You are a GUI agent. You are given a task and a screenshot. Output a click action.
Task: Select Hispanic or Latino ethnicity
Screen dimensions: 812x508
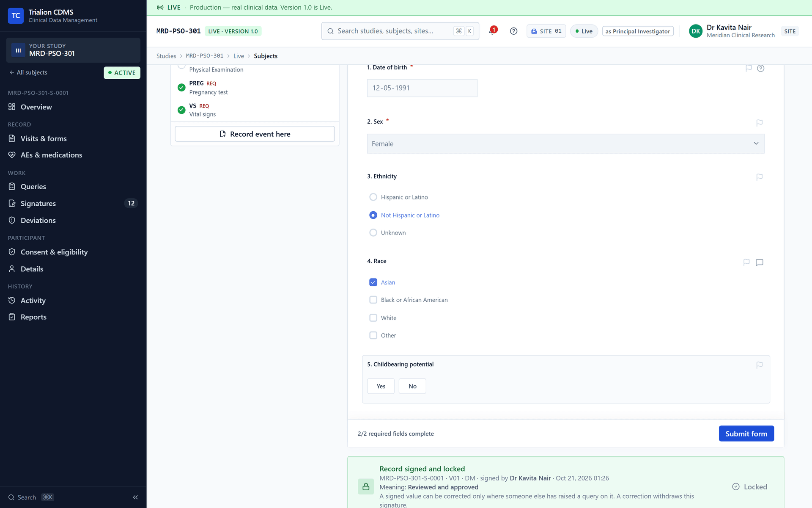pos(373,197)
